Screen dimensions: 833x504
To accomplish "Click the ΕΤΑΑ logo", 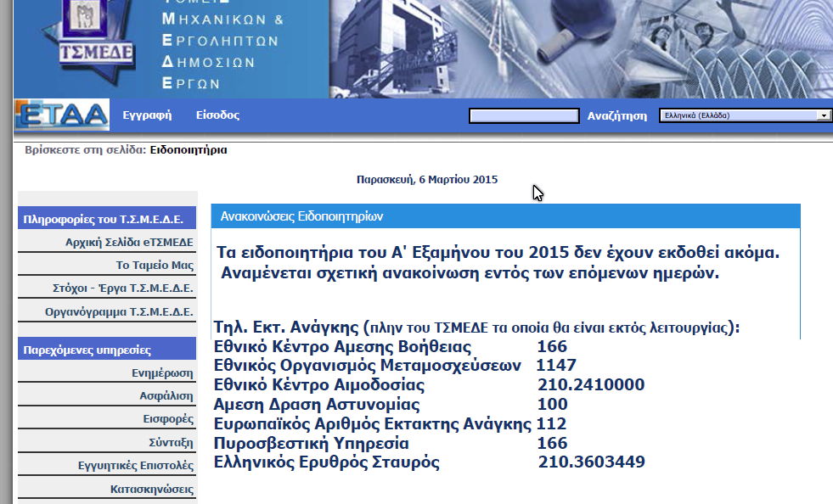I will 62,115.
